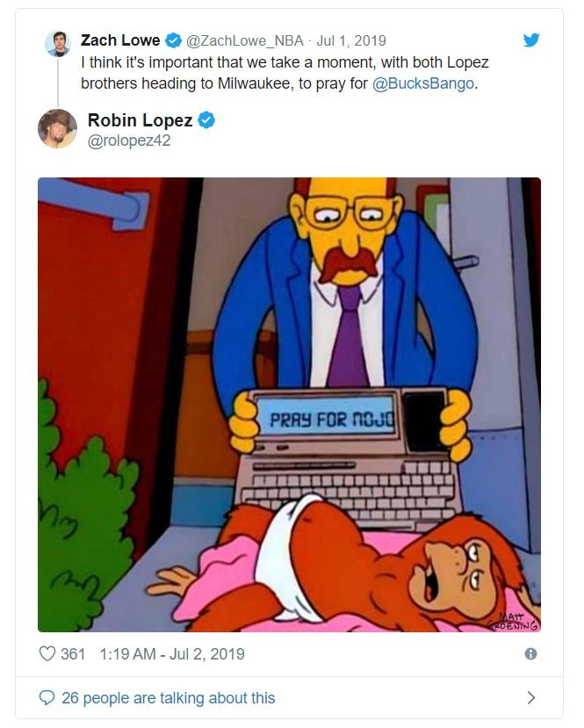View the 26 people are talking link
This screenshot has width=584, height=728.
pos(168,698)
